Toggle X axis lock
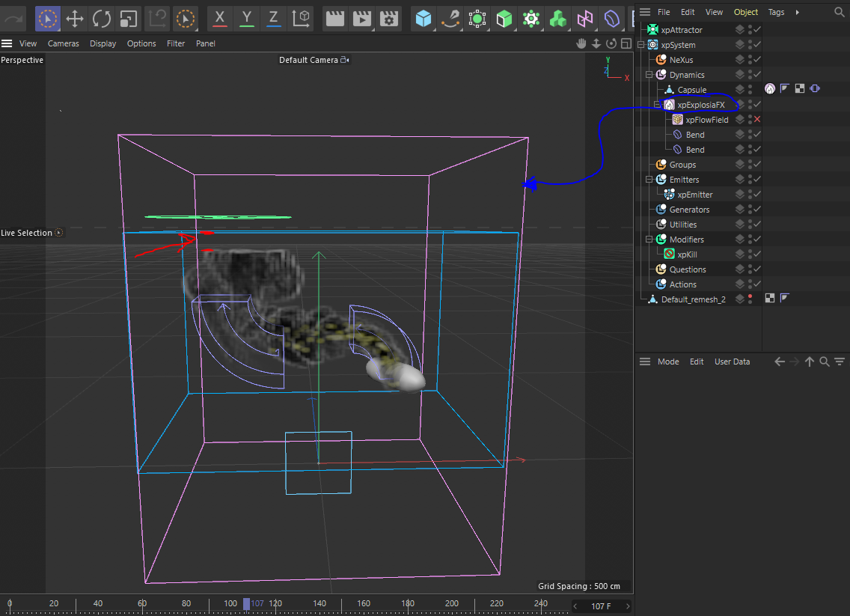850x616 pixels. tap(218, 18)
